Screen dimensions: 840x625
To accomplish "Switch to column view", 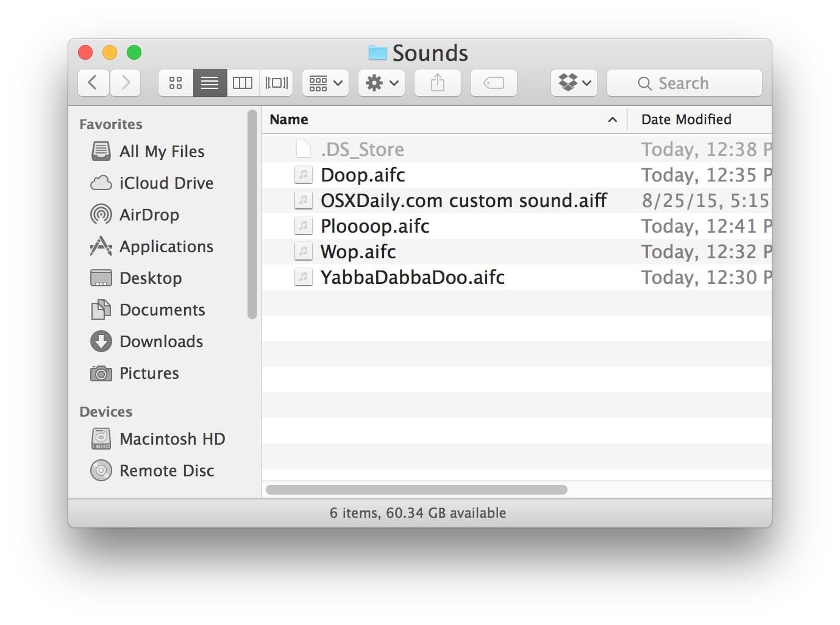I will coord(243,83).
